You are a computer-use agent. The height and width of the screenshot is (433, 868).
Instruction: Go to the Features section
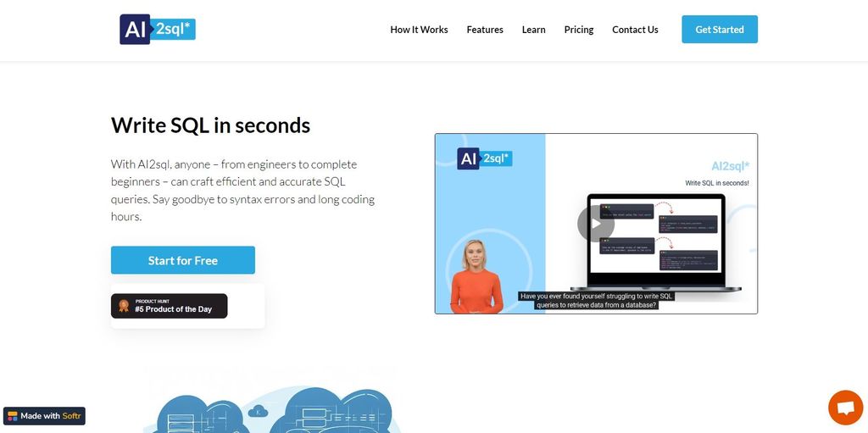(x=485, y=30)
